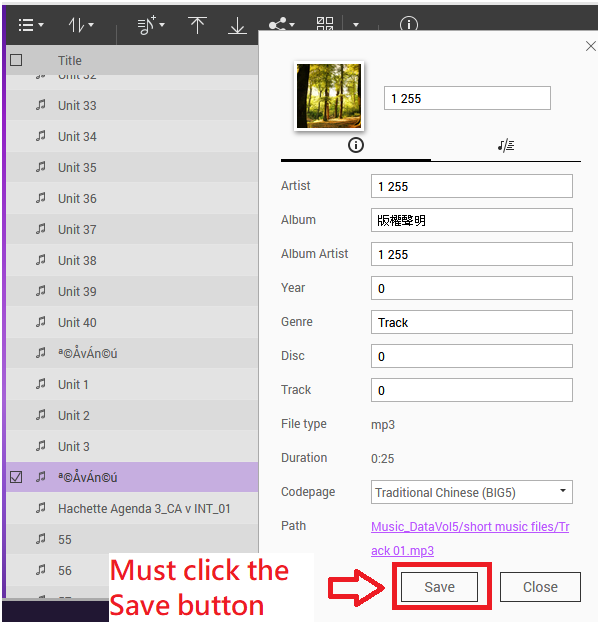
Task: Select the Unit 3 track
Action: tap(132, 447)
